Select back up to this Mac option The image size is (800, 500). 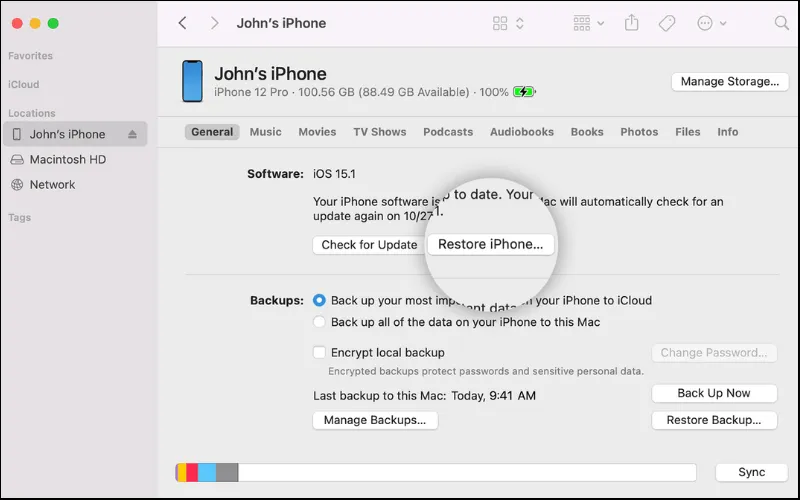[x=319, y=322]
